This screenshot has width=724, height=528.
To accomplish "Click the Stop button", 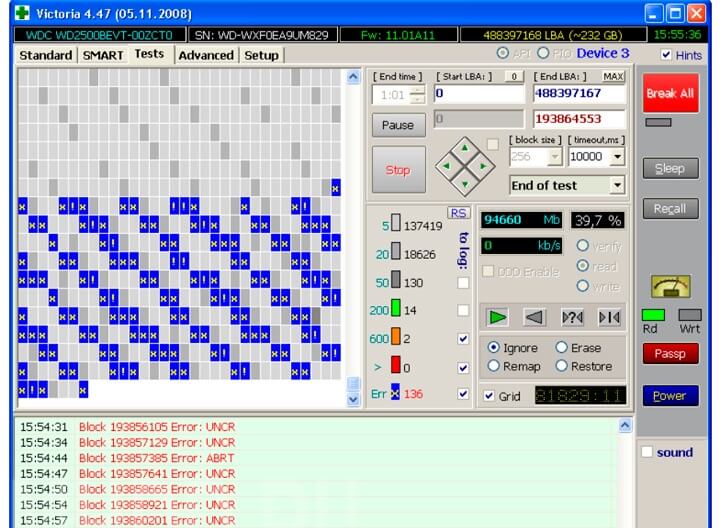I will point(398,170).
